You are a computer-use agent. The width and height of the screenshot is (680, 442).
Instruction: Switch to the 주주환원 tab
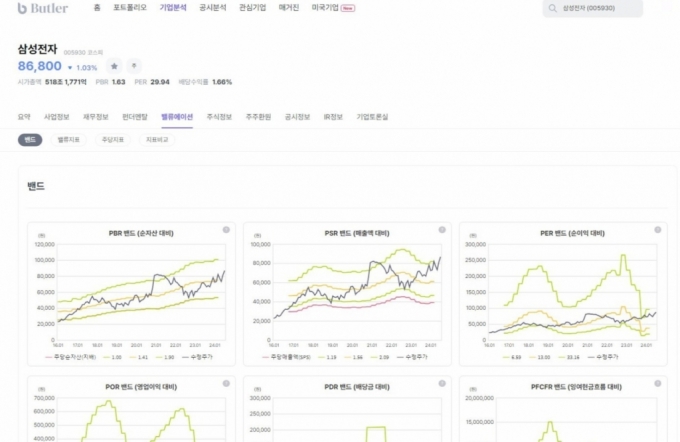tap(258, 117)
